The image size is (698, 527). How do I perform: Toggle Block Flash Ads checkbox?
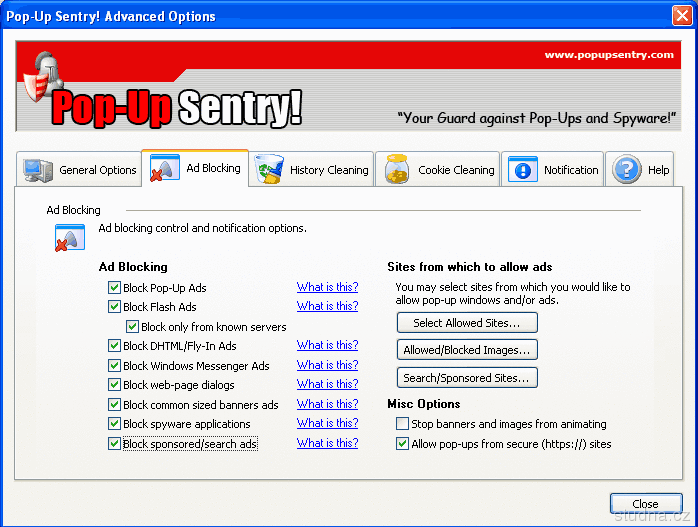(114, 307)
